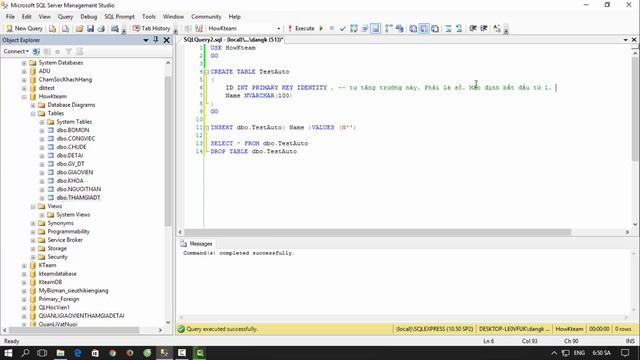This screenshot has height=360, width=640.
Task: Open the taskbar search icon
Action: 25,353
